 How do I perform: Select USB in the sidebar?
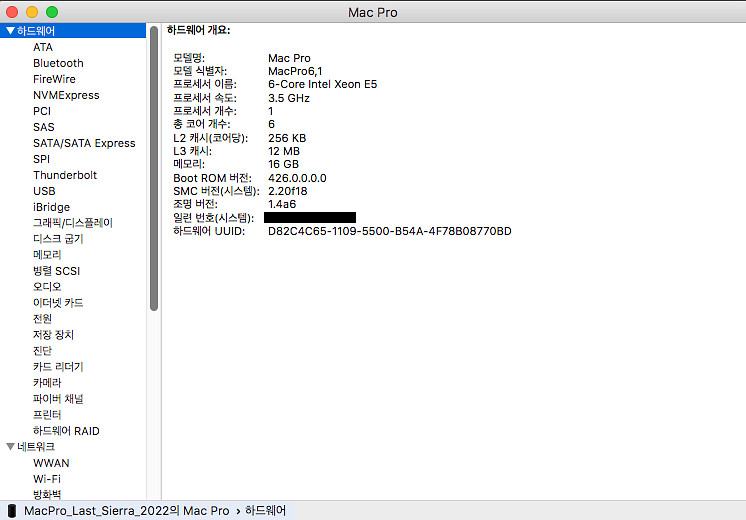(44, 191)
